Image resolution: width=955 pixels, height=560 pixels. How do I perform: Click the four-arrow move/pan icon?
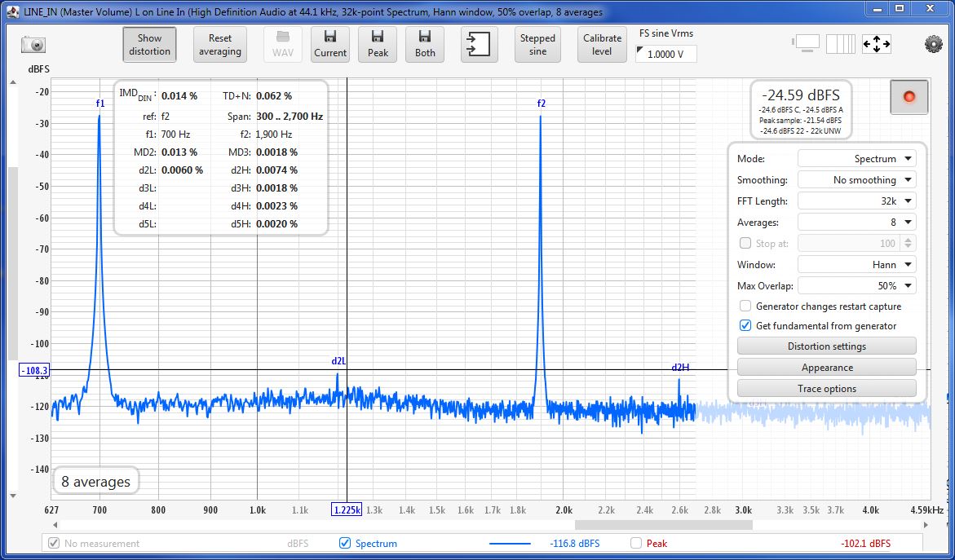(876, 44)
